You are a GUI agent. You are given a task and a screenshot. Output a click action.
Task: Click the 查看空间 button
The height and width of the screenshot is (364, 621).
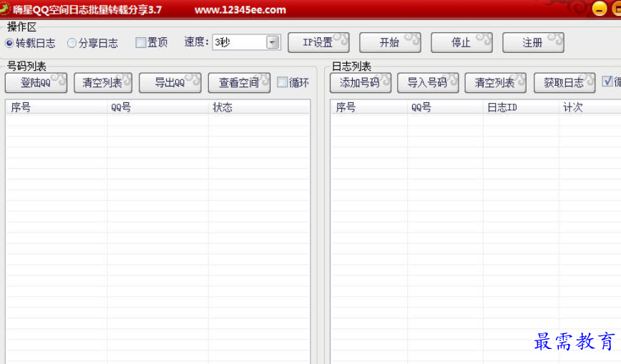coord(239,83)
